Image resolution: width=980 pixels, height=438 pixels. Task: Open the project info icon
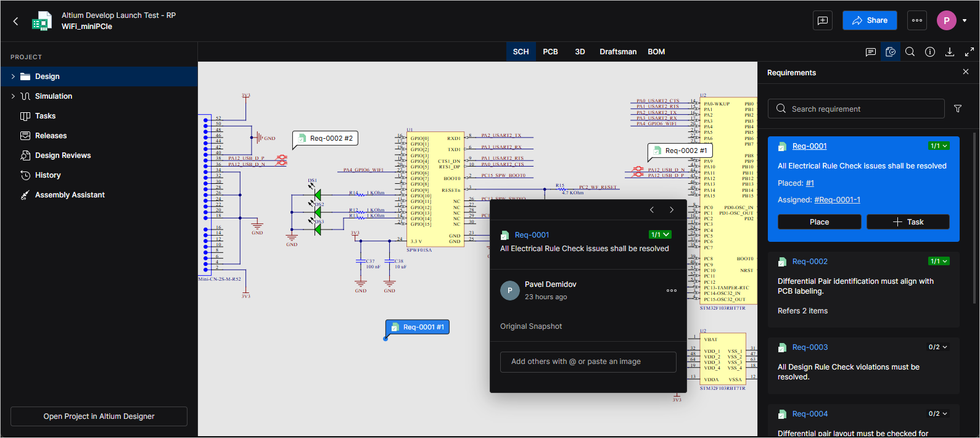[929, 52]
